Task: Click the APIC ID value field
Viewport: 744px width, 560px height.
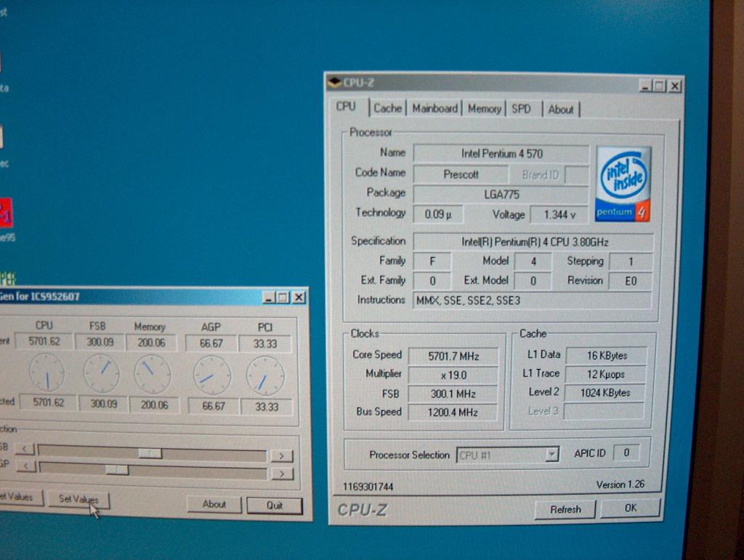Action: [626, 453]
